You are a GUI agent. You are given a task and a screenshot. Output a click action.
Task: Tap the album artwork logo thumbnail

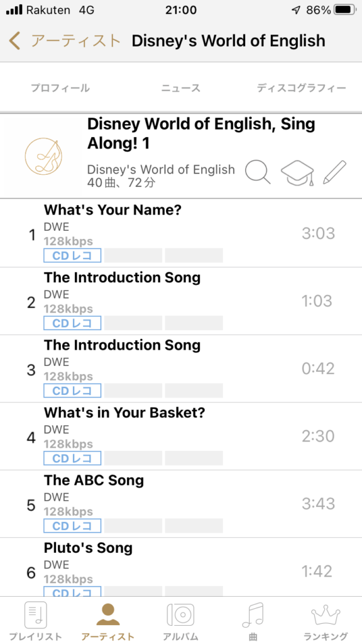coord(43,157)
